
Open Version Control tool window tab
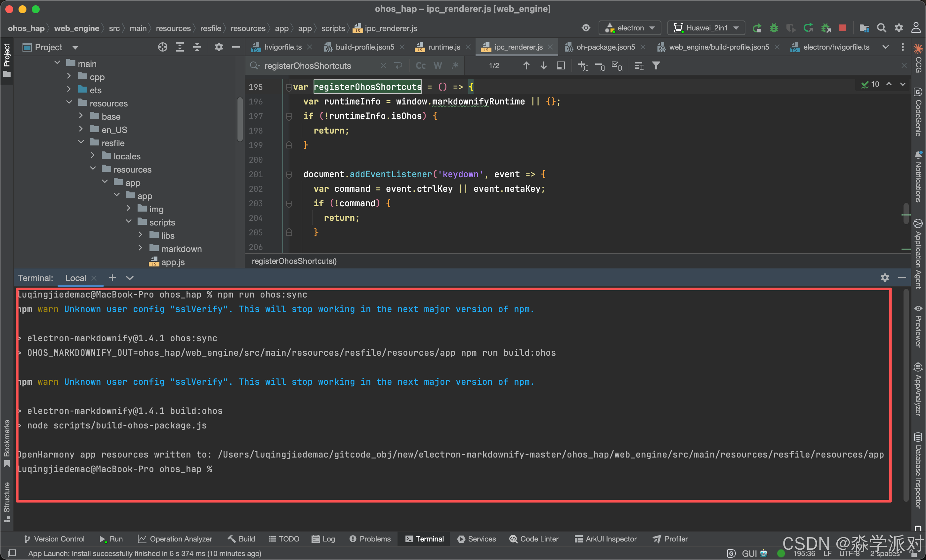coord(55,539)
